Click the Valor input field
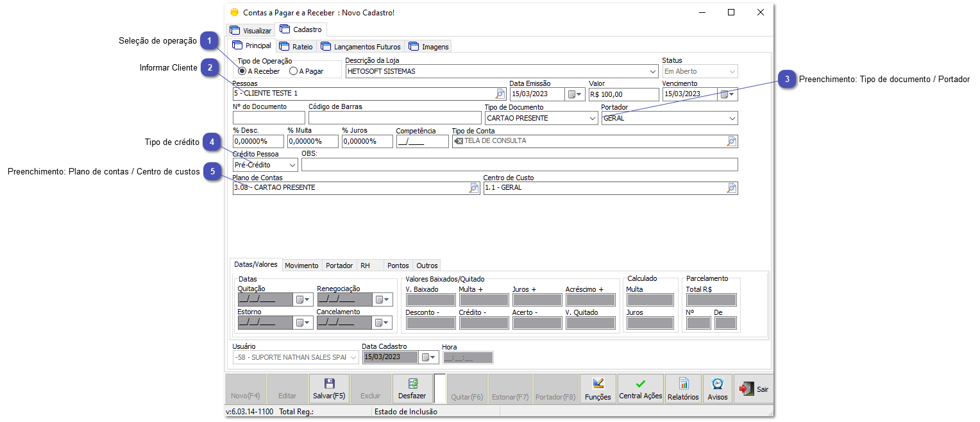Image resolution: width=980 pixels, height=422 pixels. coord(623,94)
